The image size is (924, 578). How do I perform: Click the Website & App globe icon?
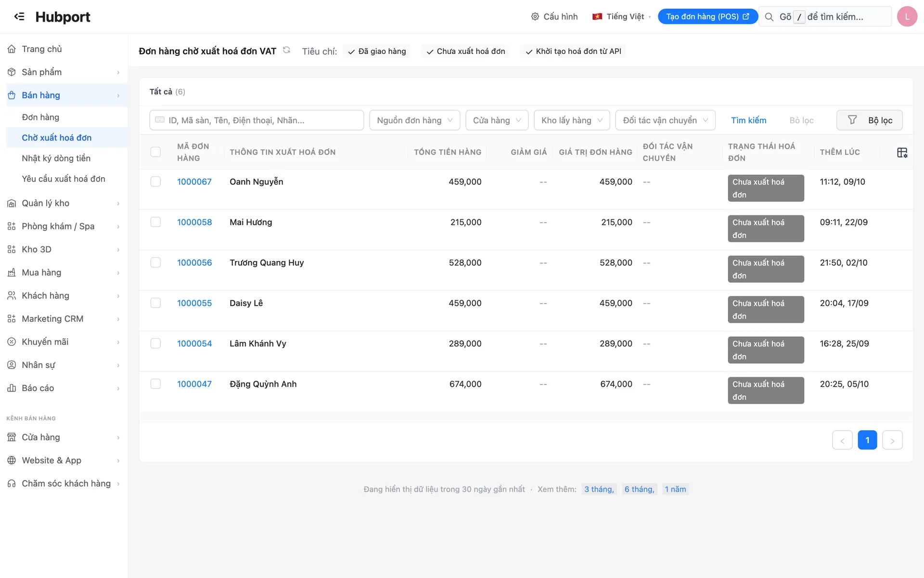[12, 460]
